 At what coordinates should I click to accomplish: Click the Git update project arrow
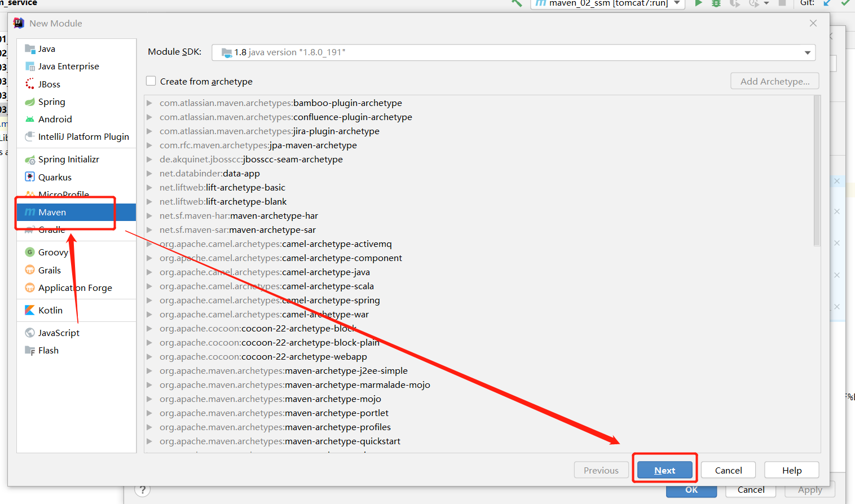827,3
